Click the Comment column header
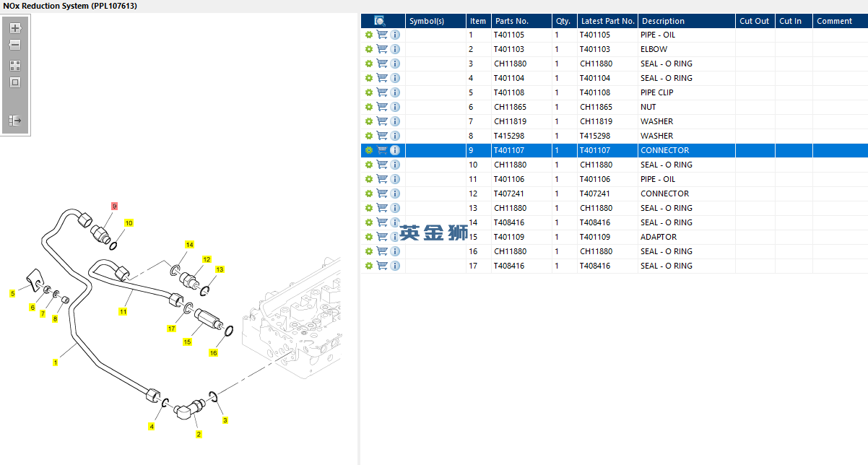868x465 pixels. [840, 21]
